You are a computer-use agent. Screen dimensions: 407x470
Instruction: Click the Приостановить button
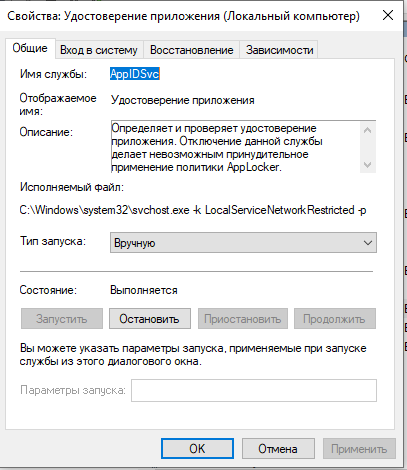[x=243, y=319]
